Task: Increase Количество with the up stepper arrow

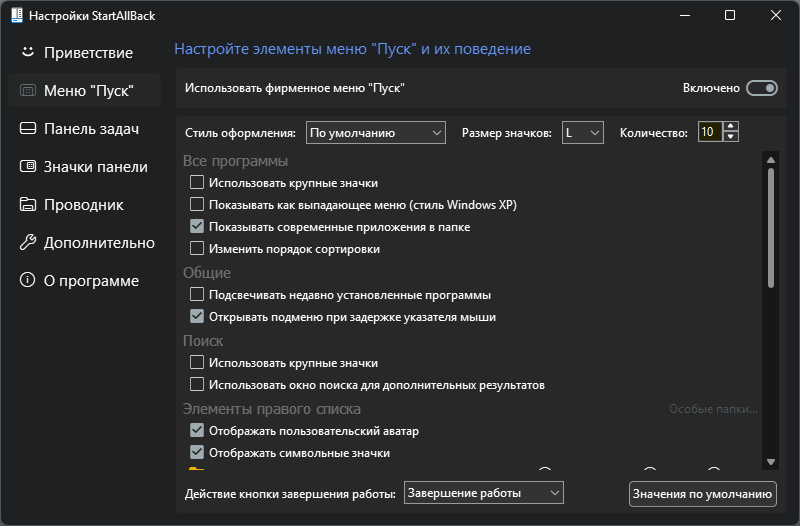Action: [x=731, y=127]
